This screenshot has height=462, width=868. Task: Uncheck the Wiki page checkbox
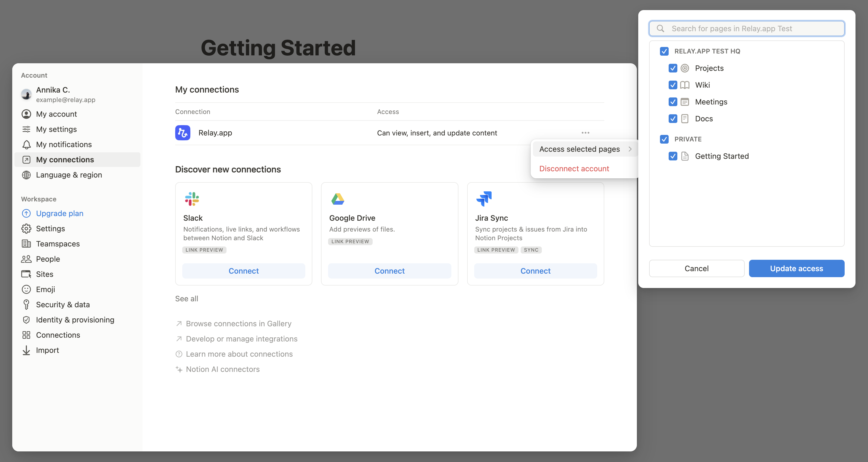click(x=672, y=85)
